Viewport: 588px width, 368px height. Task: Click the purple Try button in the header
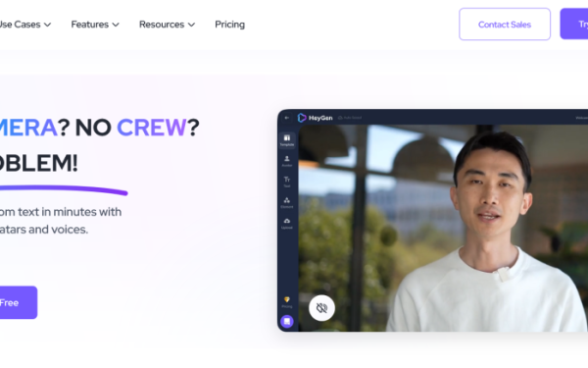574,25
